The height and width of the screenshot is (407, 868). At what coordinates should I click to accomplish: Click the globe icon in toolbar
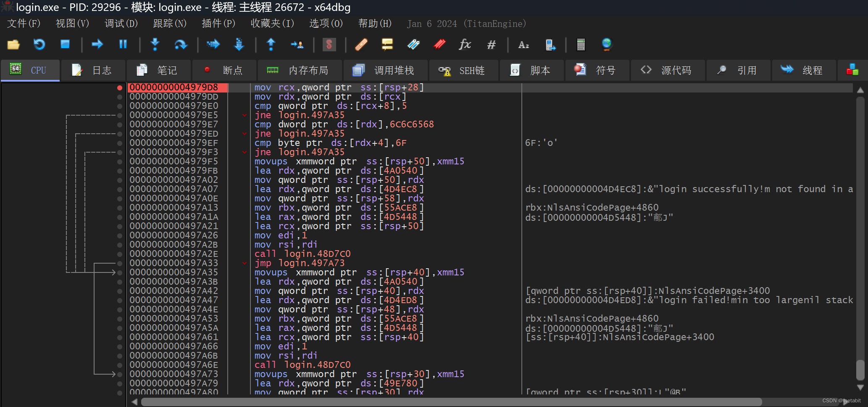(607, 44)
